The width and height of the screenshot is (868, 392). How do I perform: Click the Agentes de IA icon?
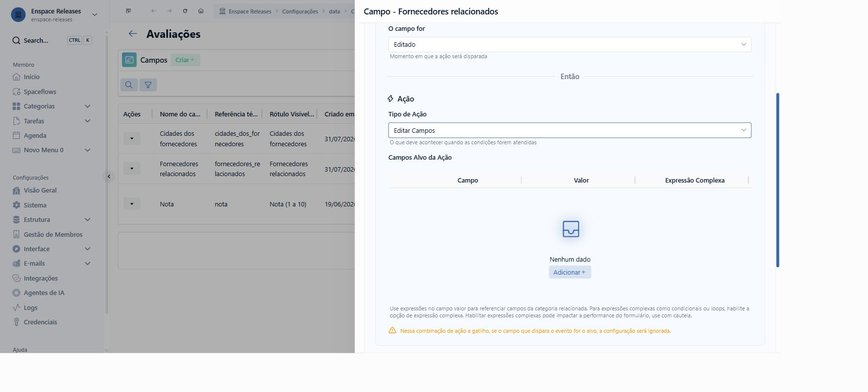[x=16, y=293]
